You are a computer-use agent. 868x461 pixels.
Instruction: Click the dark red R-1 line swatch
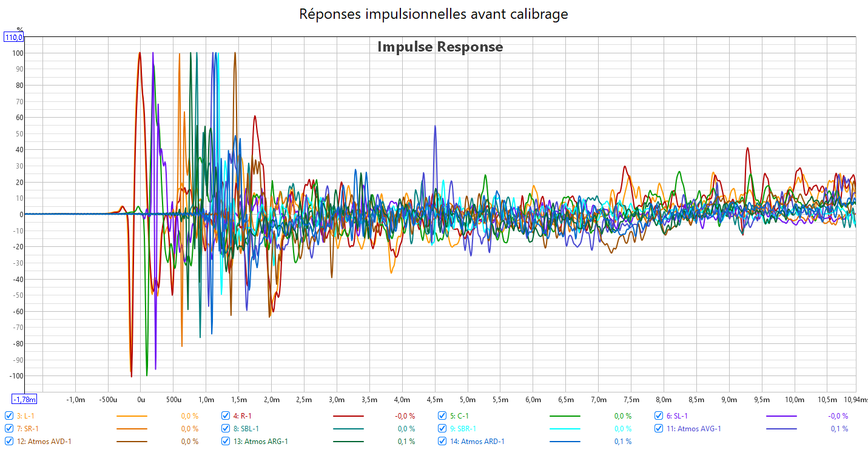(348, 417)
